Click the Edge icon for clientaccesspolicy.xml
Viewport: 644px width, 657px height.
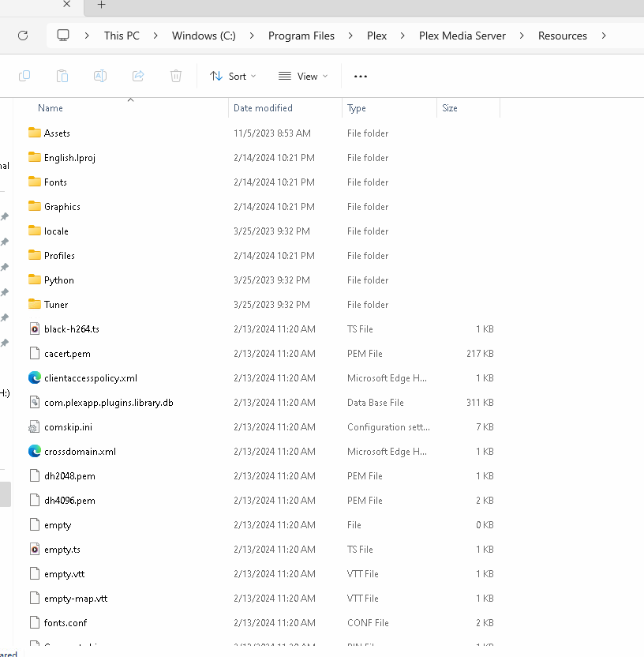click(x=35, y=378)
